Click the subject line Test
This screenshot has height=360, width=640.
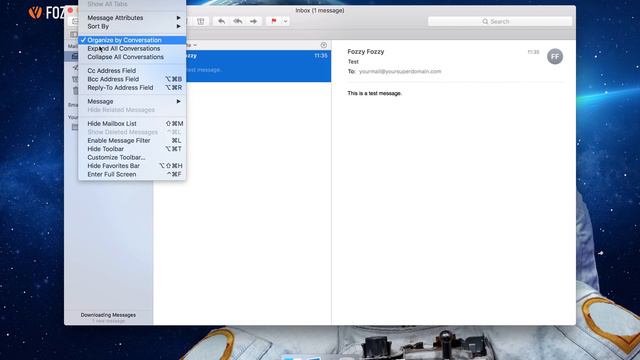[353, 62]
